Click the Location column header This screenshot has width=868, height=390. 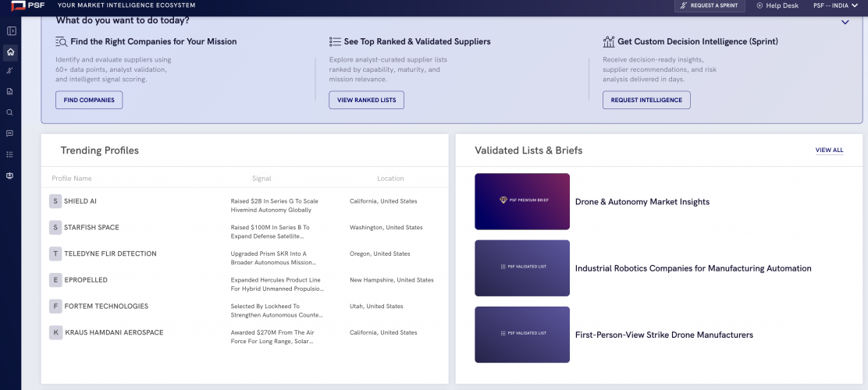[390, 178]
